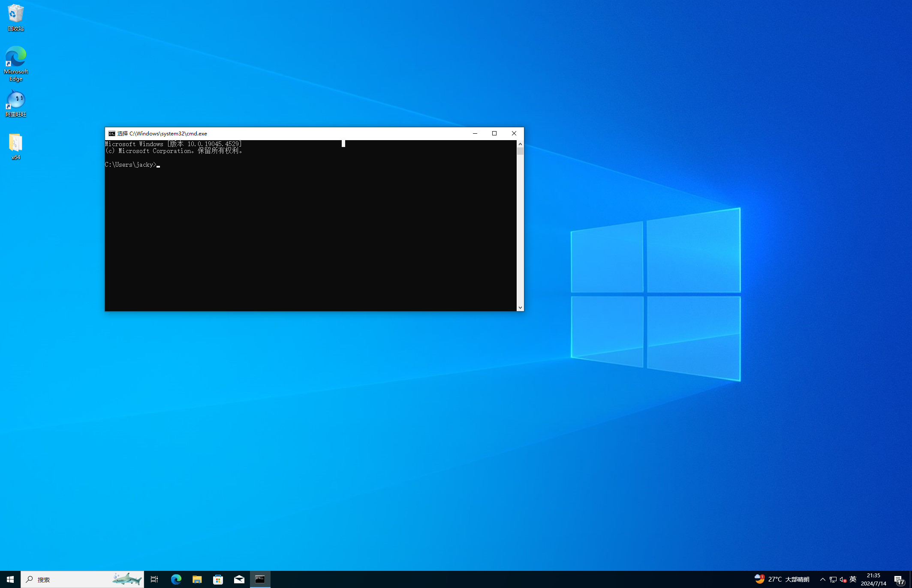
Task: Click the muted volume tray icon
Action: 843,579
